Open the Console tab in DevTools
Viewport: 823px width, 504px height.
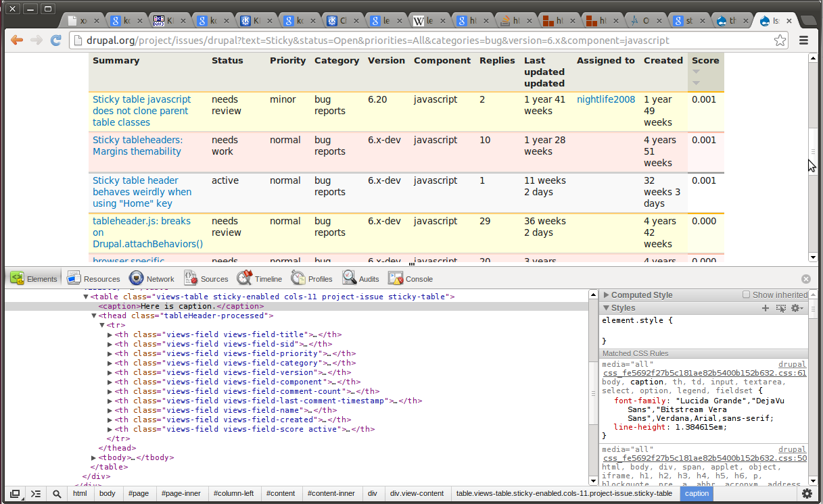411,278
